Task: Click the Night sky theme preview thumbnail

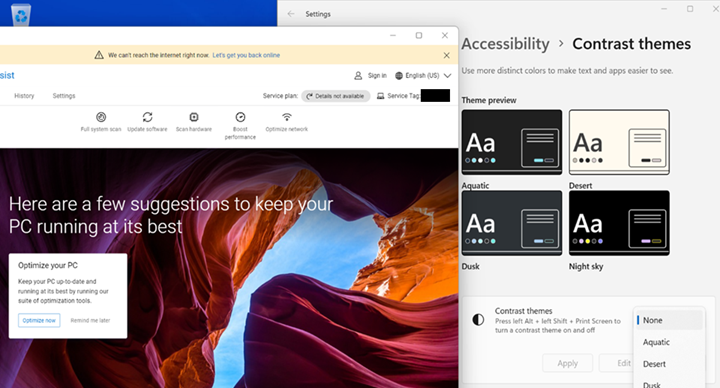Action: [619, 223]
